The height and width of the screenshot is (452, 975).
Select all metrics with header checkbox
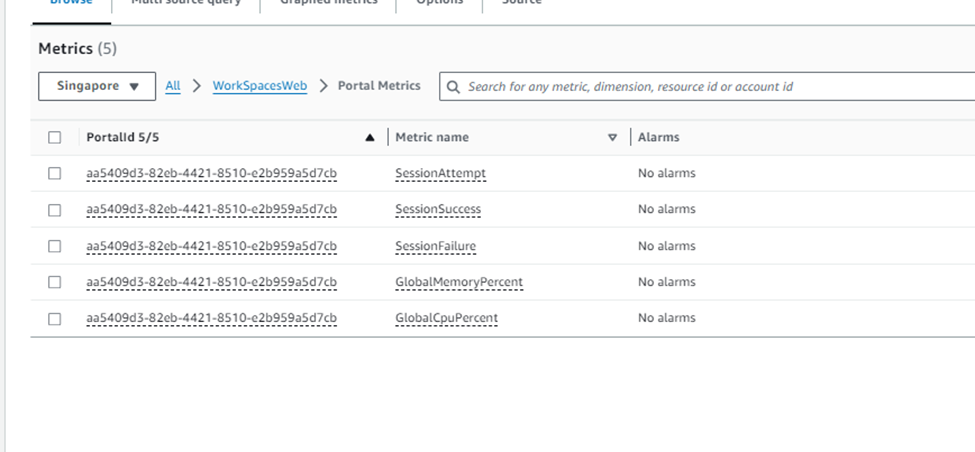(x=55, y=137)
